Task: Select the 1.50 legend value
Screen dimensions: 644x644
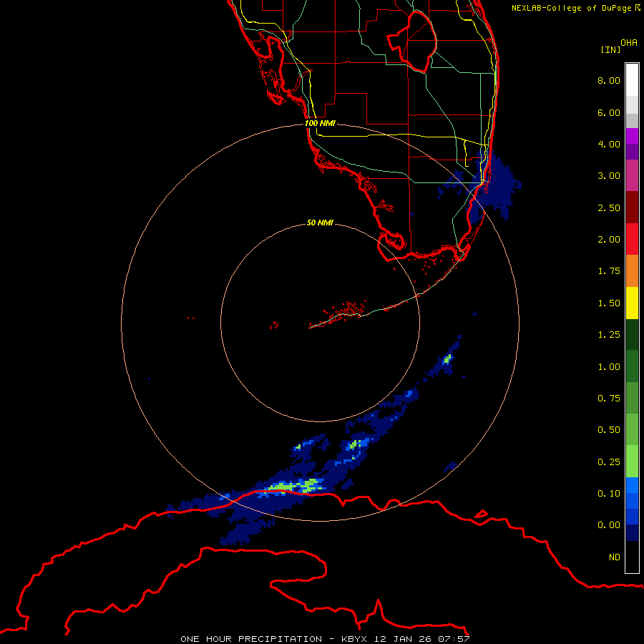Action: (609, 303)
